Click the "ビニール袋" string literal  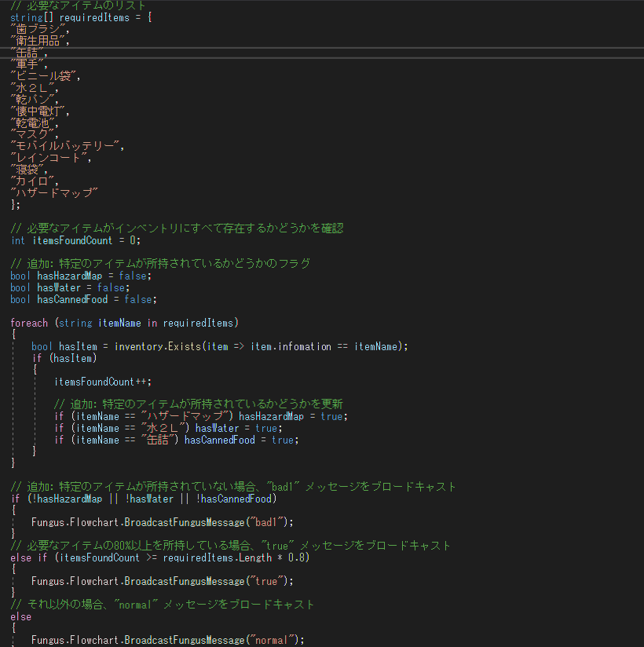[x=45, y=76]
